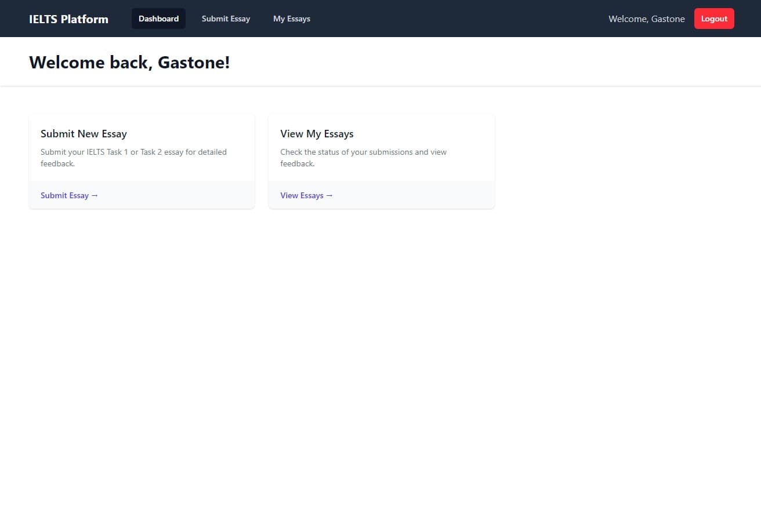Image resolution: width=761 pixels, height=532 pixels.
Task: Click the gray footer of Submit New Essay card
Action: [186, 195]
